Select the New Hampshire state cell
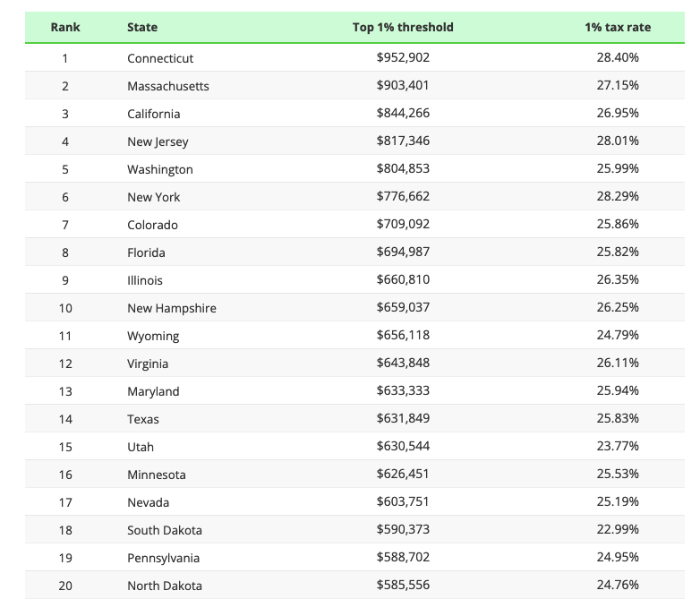Image resolution: width=700 pixels, height=599 pixels. [x=172, y=308]
